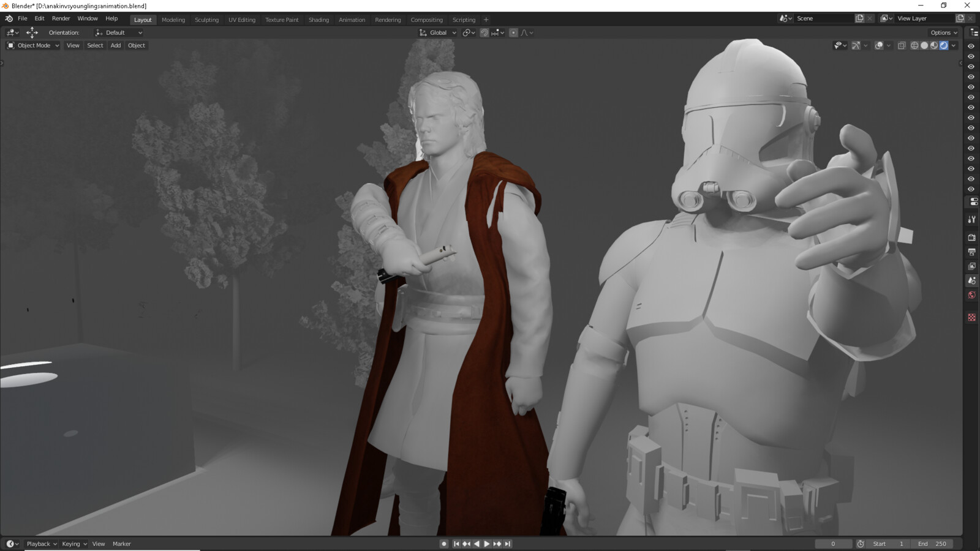Image resolution: width=980 pixels, height=551 pixels.
Task: Open the gizmo options dropdown
Action: point(865,45)
